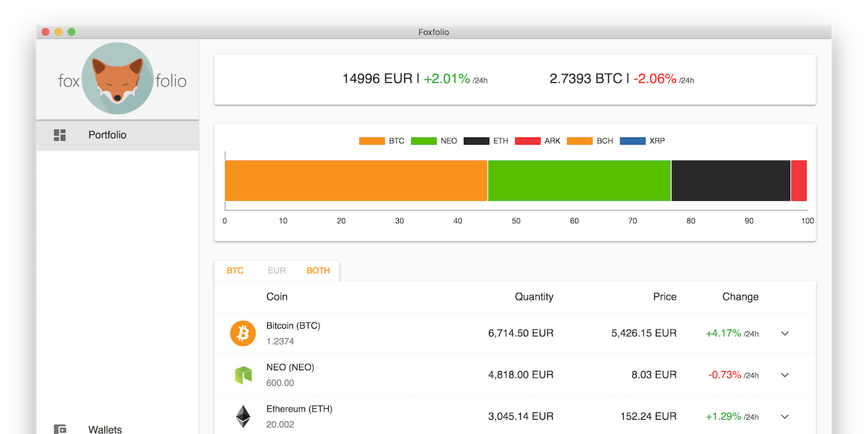The image size is (868, 434).
Task: Toggle the BCH legend swatch
Action: (x=580, y=141)
